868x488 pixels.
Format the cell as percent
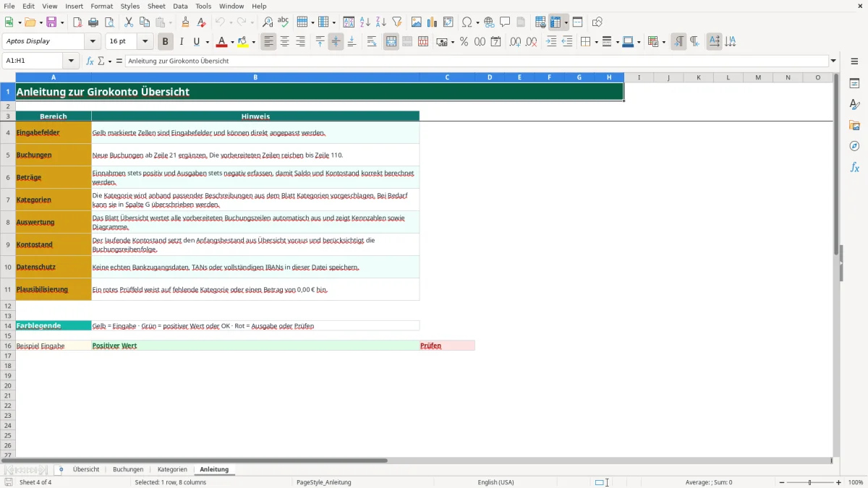point(464,42)
